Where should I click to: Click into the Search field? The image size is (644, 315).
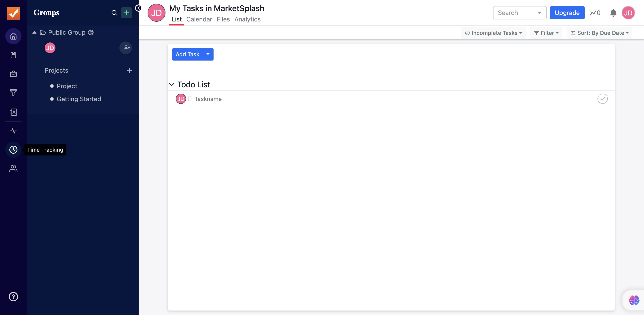[x=515, y=13]
